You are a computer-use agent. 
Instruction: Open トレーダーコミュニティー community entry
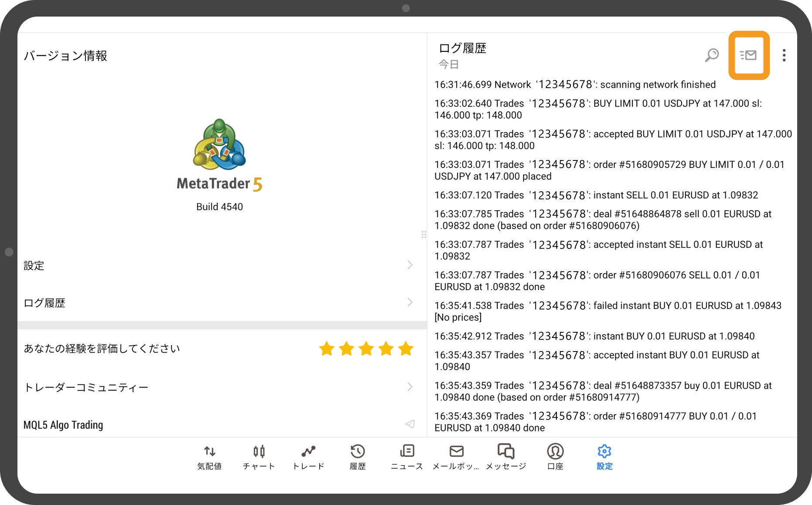point(222,387)
